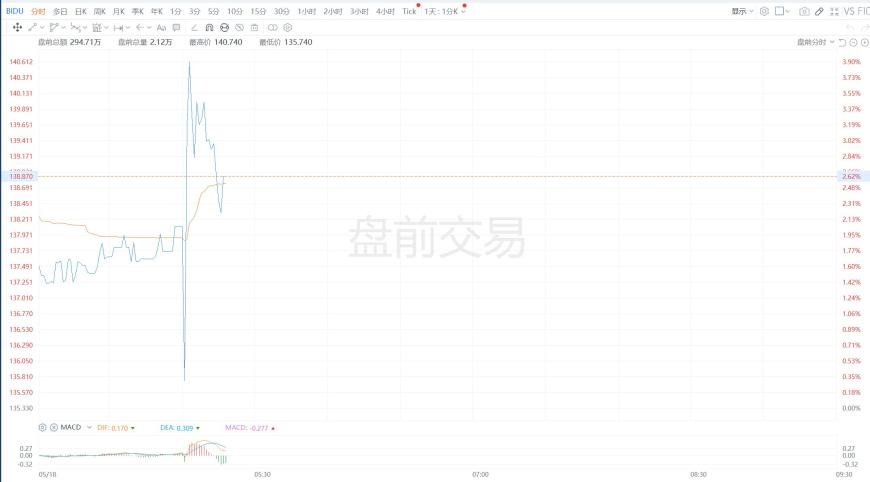Select the 1分 one-minute interval

tap(175, 11)
